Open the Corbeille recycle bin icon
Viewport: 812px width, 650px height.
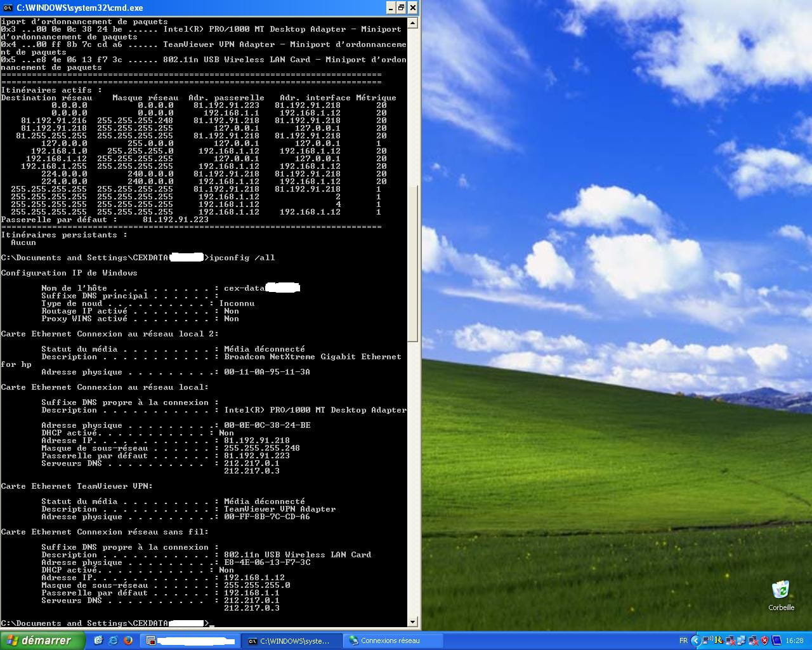point(780,590)
